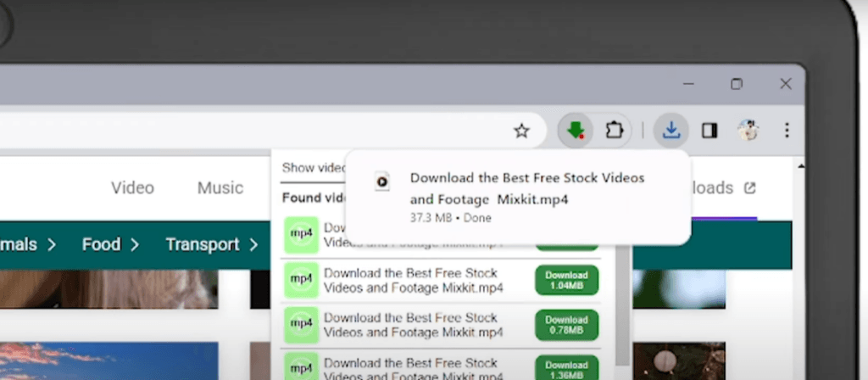Click the 37.3 MB Done status
868x380 pixels.
coord(451,218)
